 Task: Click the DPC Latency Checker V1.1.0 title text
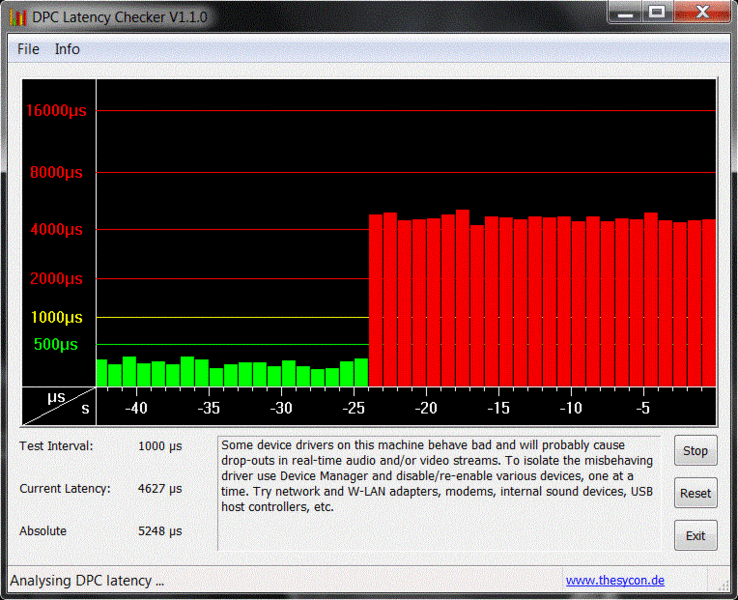point(120,17)
